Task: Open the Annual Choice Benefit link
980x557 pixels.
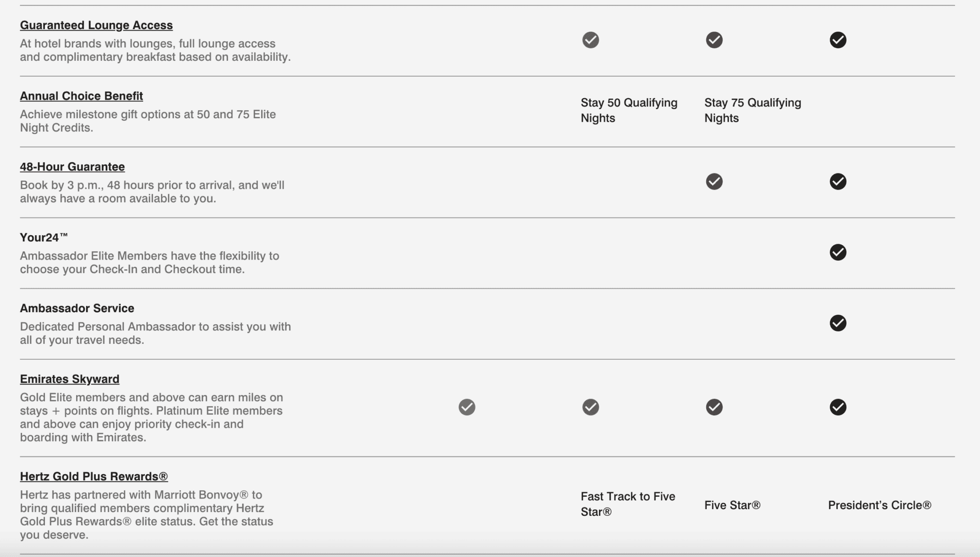Action: [x=81, y=96]
